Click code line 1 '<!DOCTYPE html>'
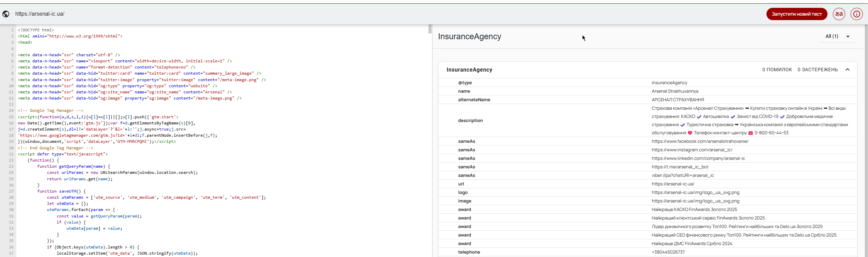 click(x=36, y=30)
